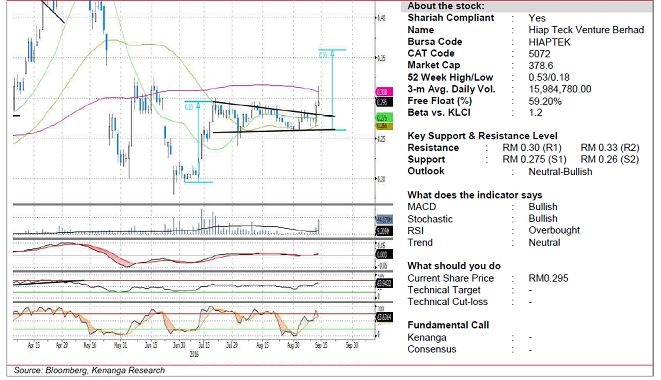Click the magenta price tag on price axis
661x380 pixels.
(x=384, y=92)
